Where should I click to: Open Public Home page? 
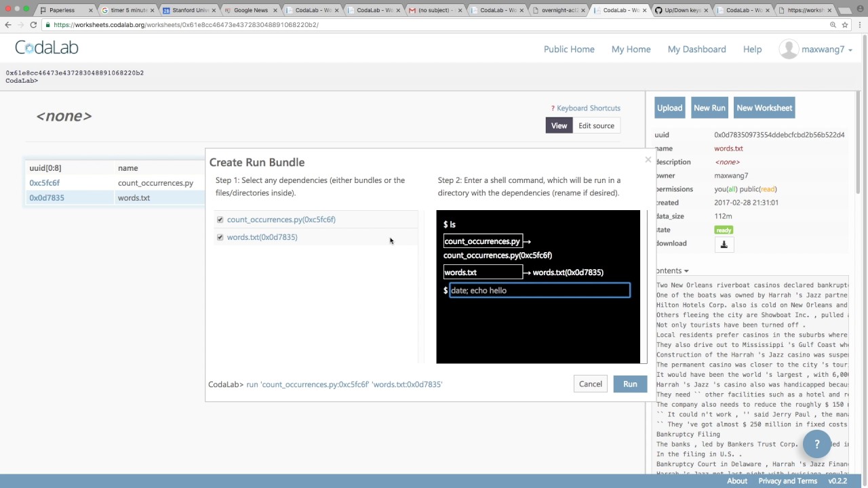click(569, 49)
